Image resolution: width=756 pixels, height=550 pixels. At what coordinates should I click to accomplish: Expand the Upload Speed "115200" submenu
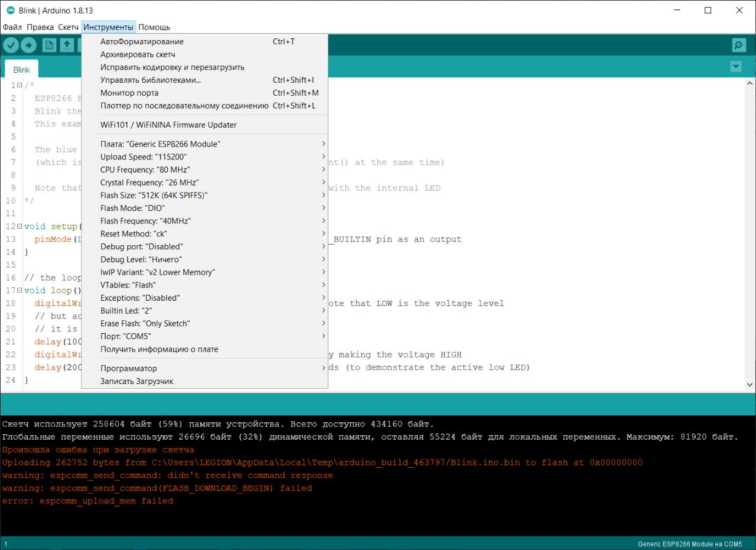pos(204,157)
